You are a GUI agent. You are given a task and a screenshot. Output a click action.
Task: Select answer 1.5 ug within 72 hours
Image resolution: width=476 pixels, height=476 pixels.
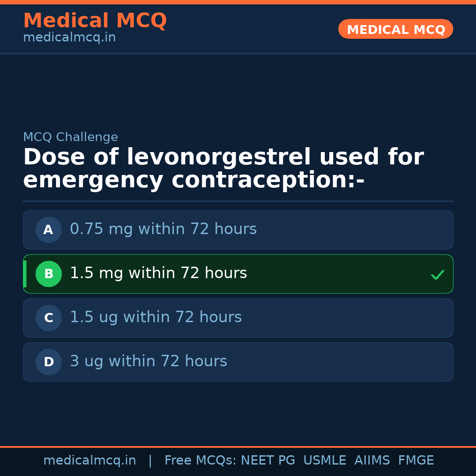tap(156, 317)
